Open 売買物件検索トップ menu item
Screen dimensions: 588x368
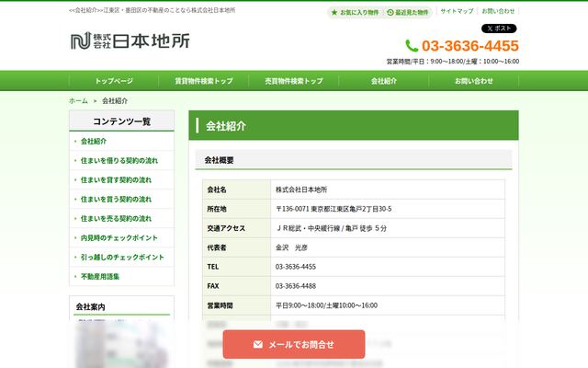point(294,81)
